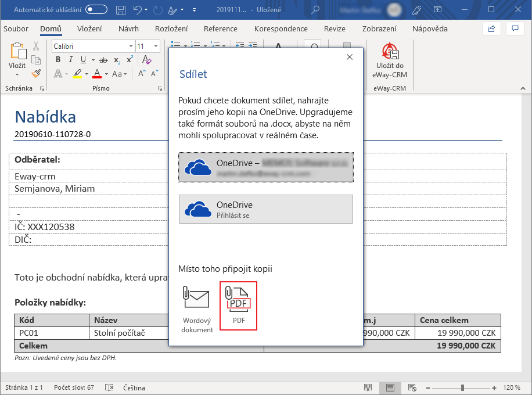The width and height of the screenshot is (532, 395).
Task: Toggle the Automatické ukládání switch
Action: 96,9
